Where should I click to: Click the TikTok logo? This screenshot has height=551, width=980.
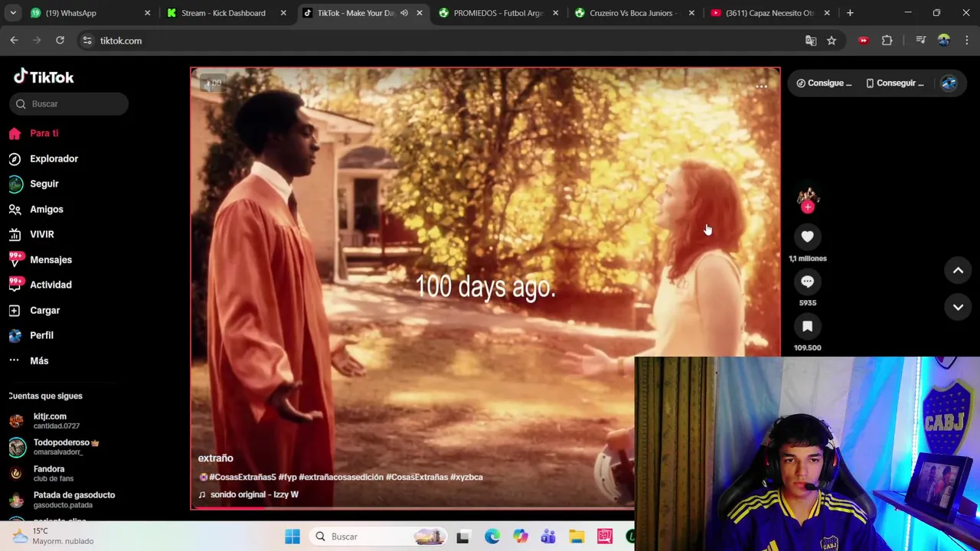[44, 77]
